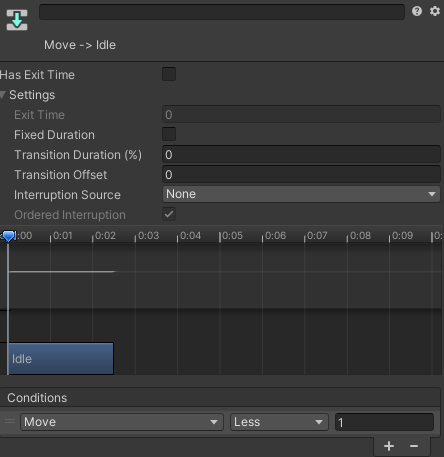Viewport: 444px width, 457px height.
Task: Select the Idle clip in timeline
Action: coord(61,359)
